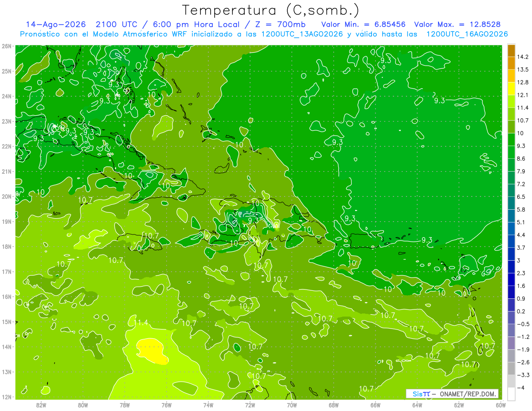
Task: Click the 24N latitude axis label
Action: [x=7, y=96]
